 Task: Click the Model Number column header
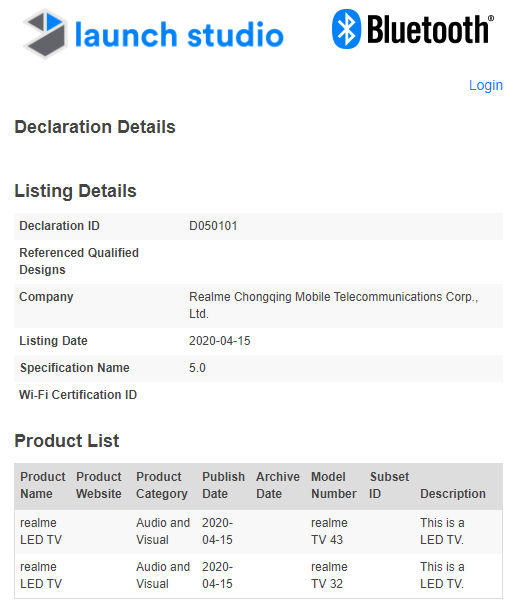pos(334,485)
